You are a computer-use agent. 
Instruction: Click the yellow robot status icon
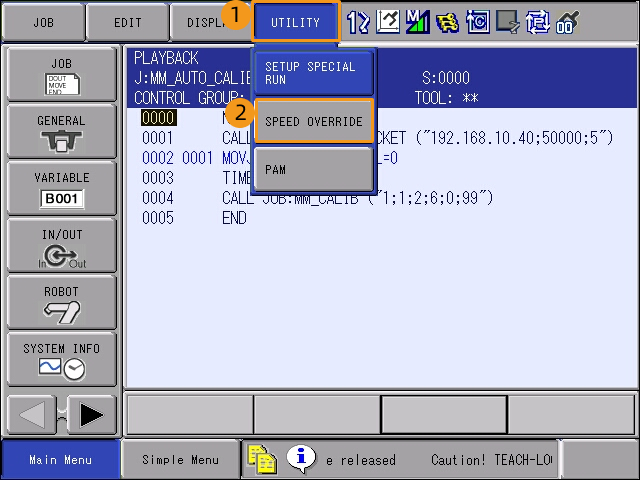tap(447, 22)
